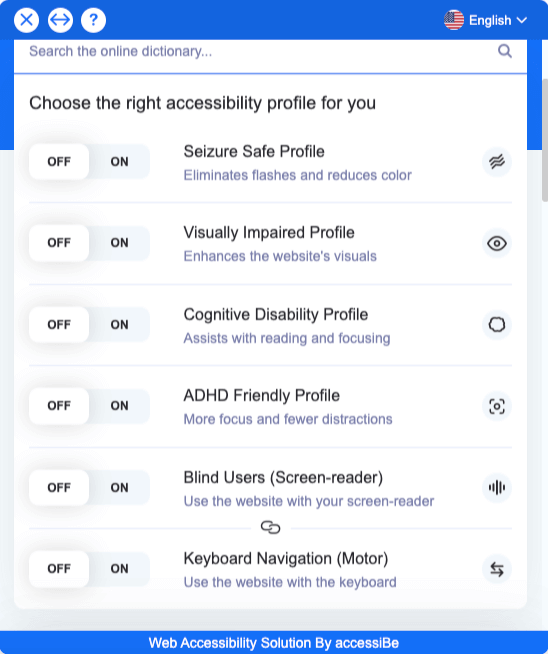Viewport: 548px width, 654px height.
Task: Turn ON the Visually Impaired Profile
Action: 119,243
